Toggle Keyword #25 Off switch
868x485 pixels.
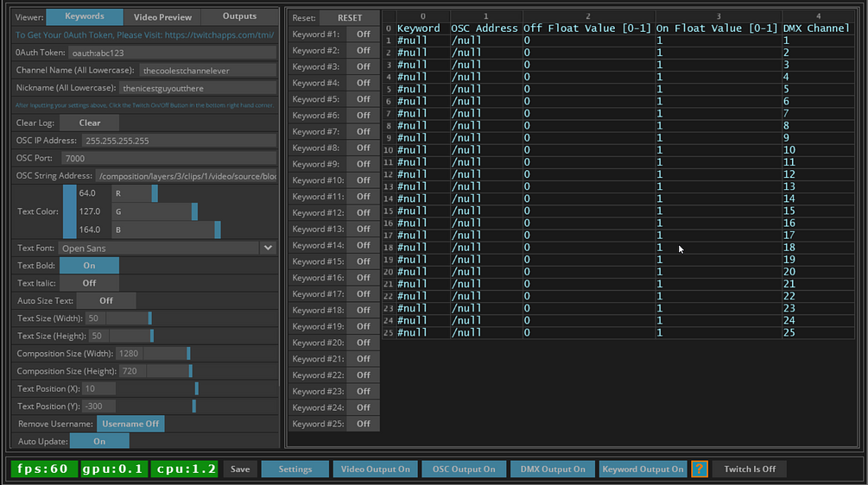(x=363, y=424)
